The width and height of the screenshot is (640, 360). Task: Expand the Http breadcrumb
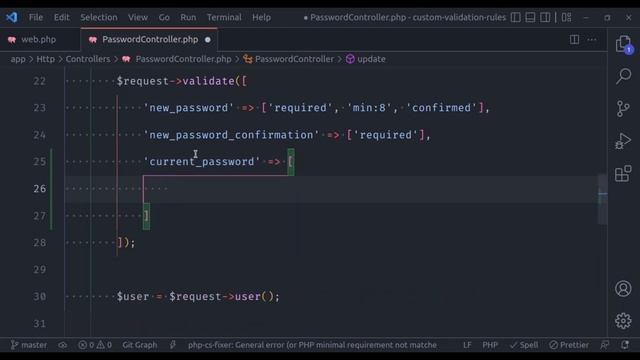(x=45, y=59)
